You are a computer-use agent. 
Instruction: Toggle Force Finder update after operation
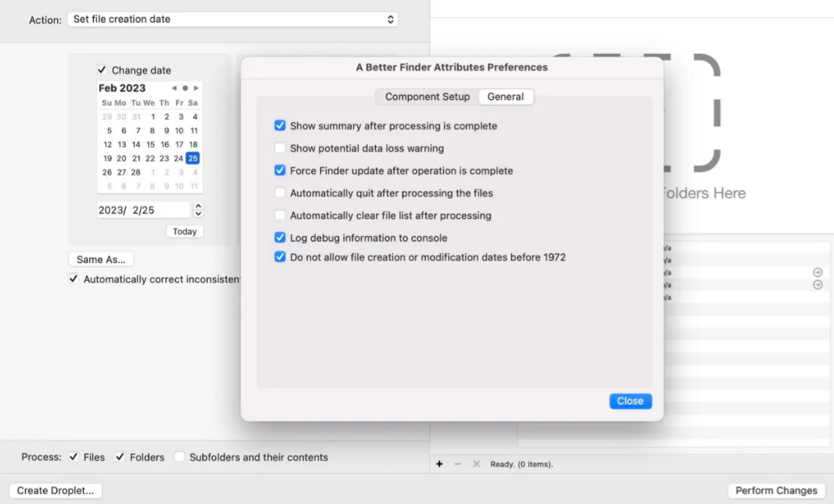pyautogui.click(x=280, y=170)
